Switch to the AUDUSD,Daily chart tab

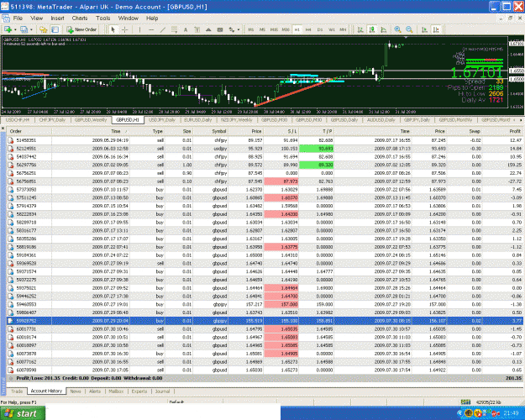click(x=381, y=119)
